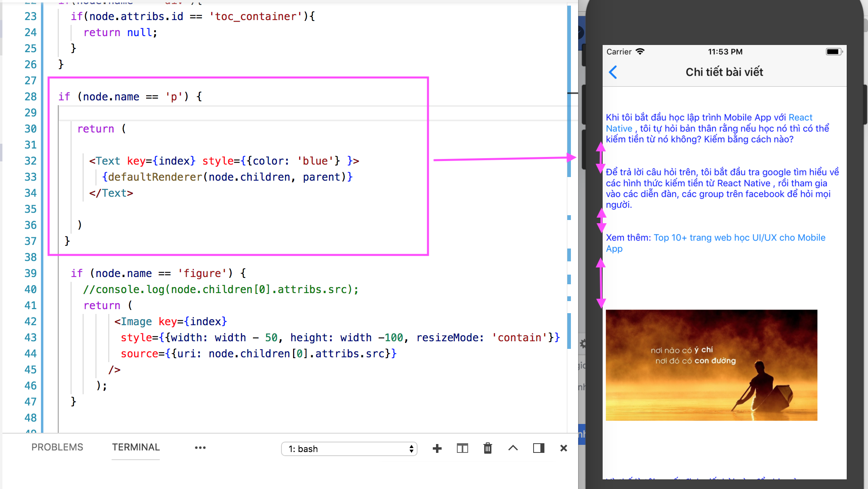The width and height of the screenshot is (868, 489).
Task: Tap the sunset boat image in simulator
Action: 711,365
